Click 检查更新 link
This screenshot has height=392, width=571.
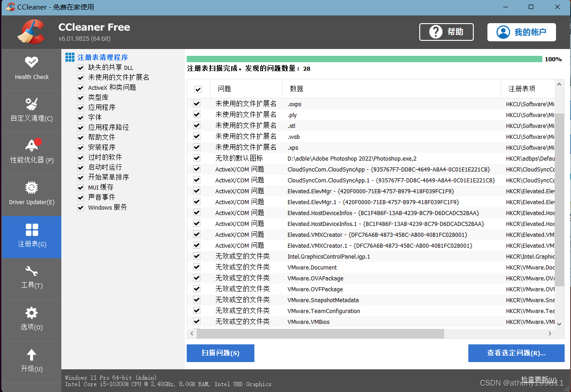(539, 379)
